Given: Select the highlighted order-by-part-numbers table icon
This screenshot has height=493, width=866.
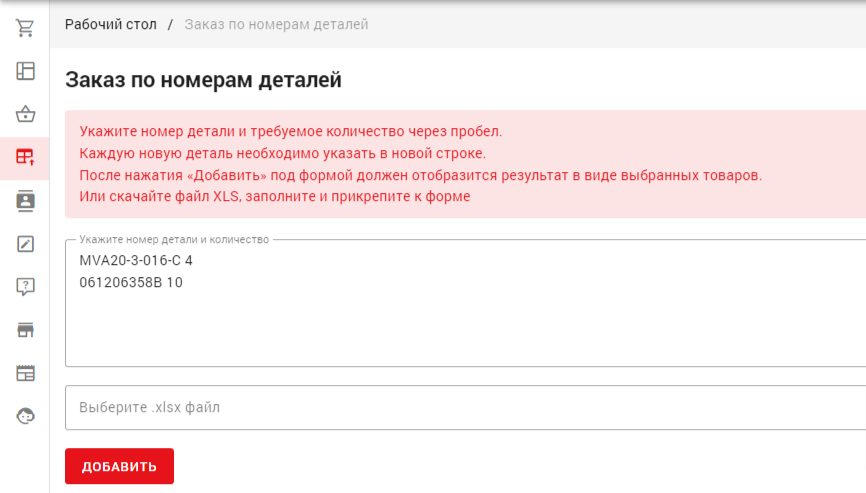Looking at the screenshot, I should 25,157.
